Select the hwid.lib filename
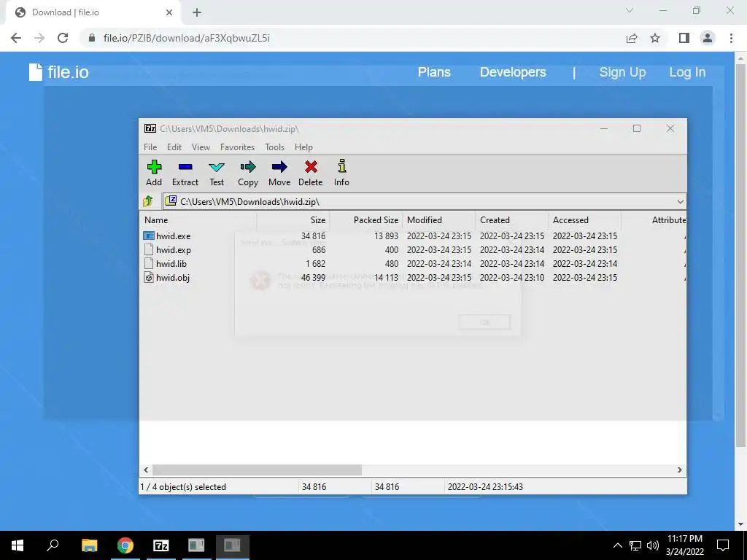Screen dimensions: 747x560 [171, 263]
